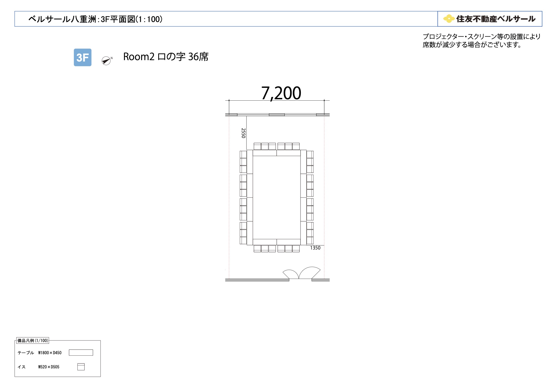Select the legend title '備品凡例(1/100)'

(x=33, y=340)
